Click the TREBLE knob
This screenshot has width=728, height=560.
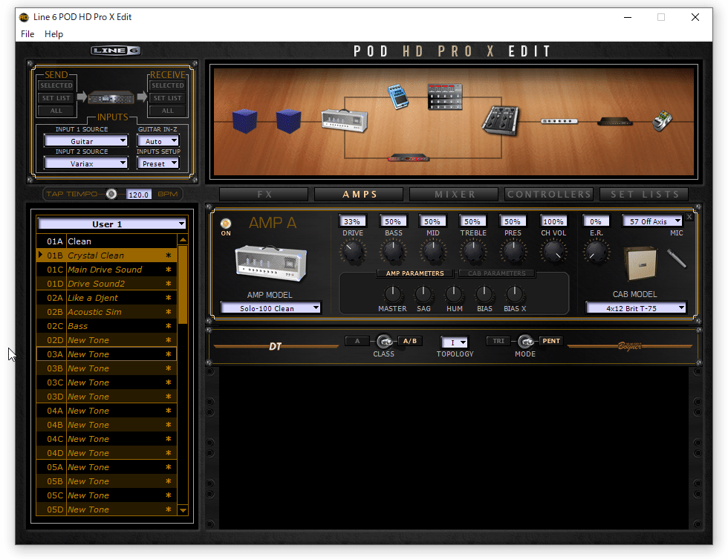(x=472, y=252)
